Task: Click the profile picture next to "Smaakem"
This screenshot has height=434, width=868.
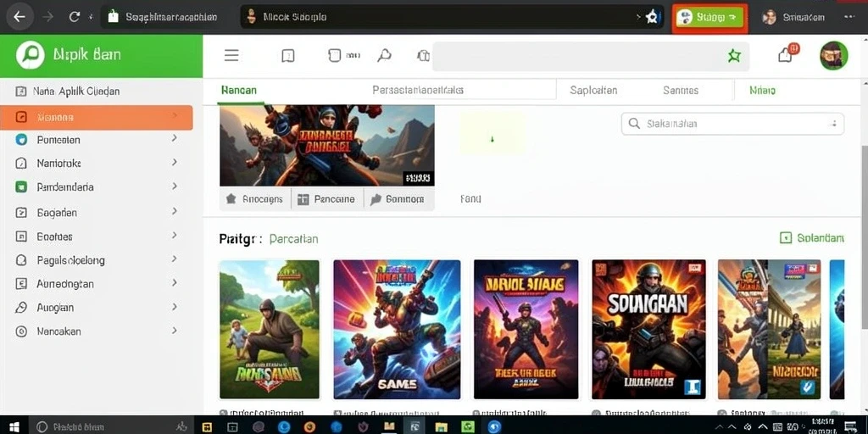Action: pyautogui.click(x=769, y=17)
